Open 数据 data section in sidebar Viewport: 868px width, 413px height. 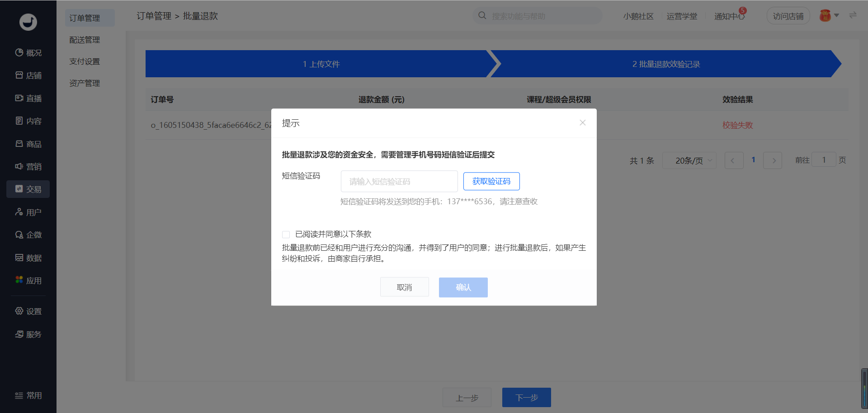(28, 258)
